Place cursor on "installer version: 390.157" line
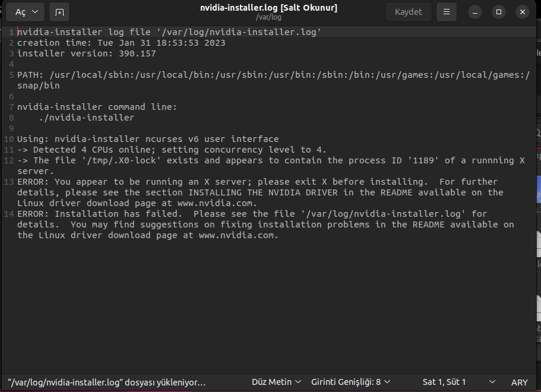Viewport: 541px width, 392px height. click(87, 53)
